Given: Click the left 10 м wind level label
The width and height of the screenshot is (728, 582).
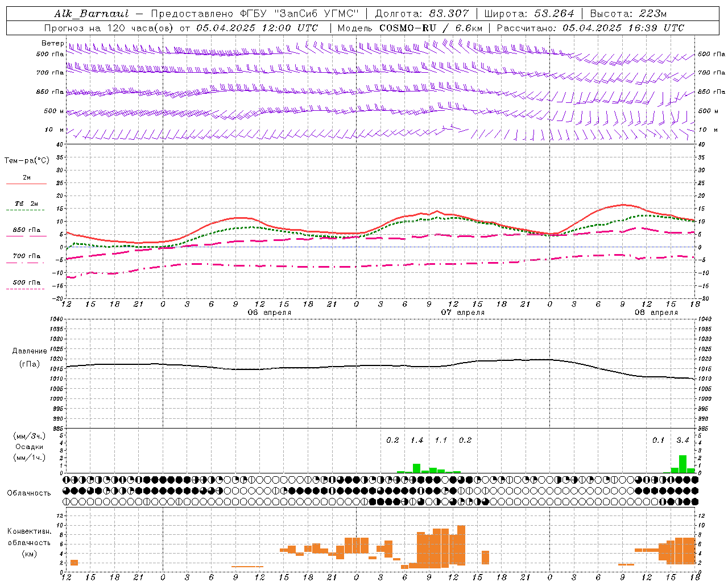Looking at the screenshot, I should [55, 130].
